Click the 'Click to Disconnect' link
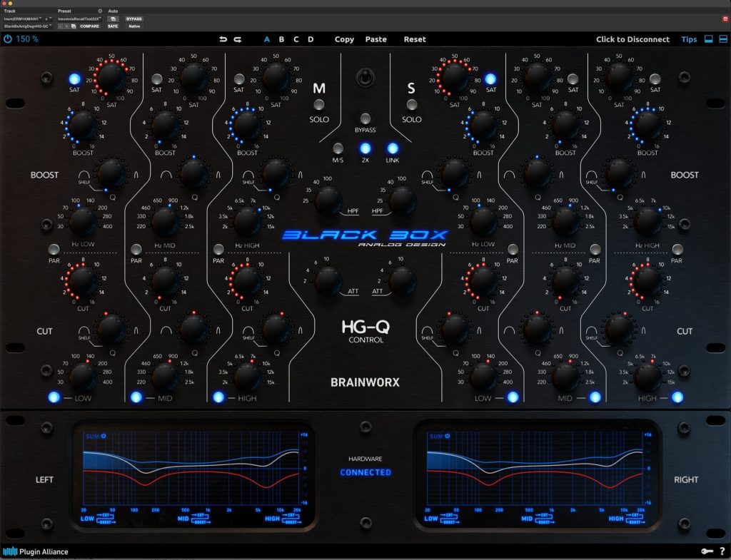Image resolution: width=731 pixels, height=560 pixels. tap(632, 39)
